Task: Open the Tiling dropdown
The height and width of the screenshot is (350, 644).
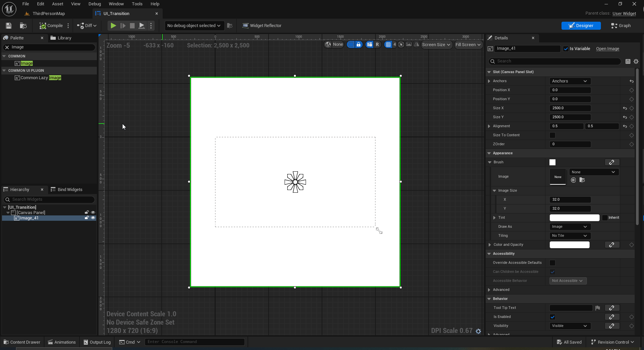Action: 570,236
